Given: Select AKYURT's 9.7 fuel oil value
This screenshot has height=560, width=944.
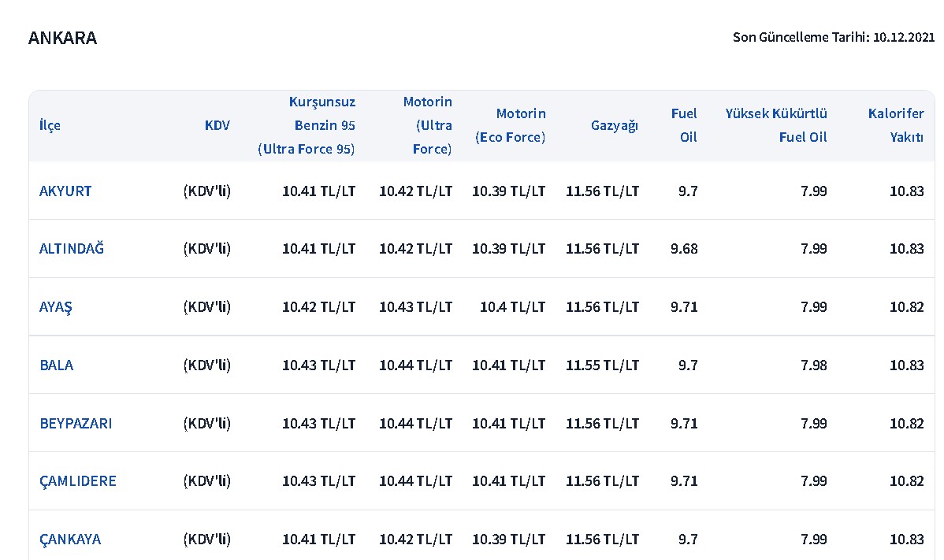Looking at the screenshot, I should point(688,191).
